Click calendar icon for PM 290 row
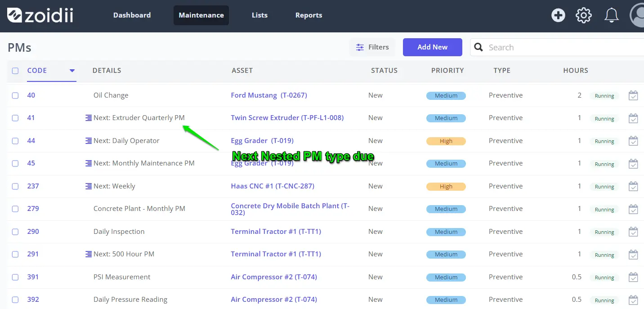 pyautogui.click(x=633, y=232)
